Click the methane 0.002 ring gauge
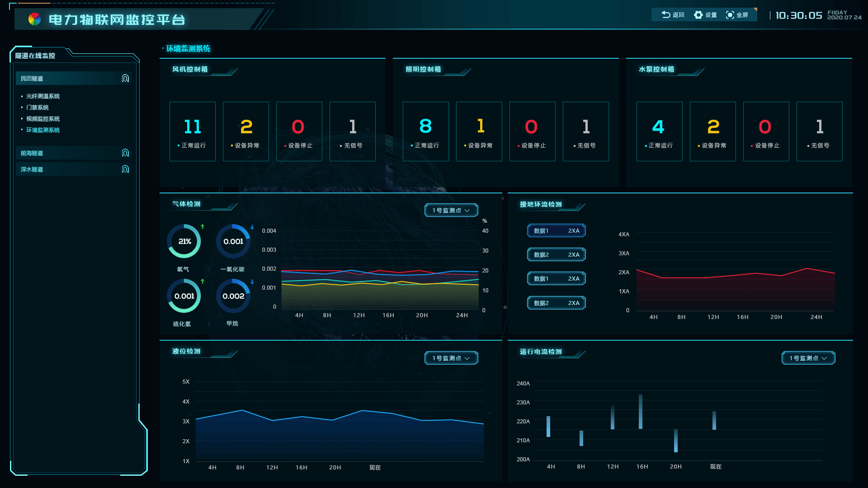This screenshot has height=488, width=868. 233,296
